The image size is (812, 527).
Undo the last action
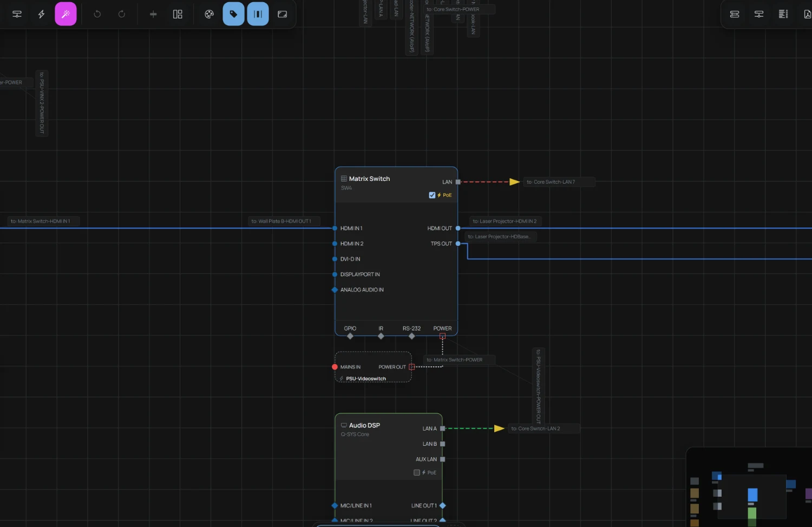click(97, 14)
